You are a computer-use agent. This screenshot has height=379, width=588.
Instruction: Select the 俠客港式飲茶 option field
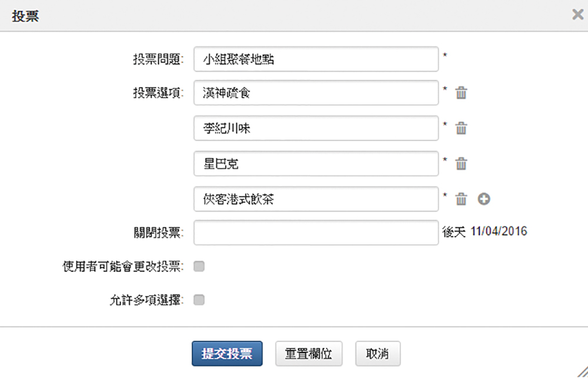coord(316,199)
